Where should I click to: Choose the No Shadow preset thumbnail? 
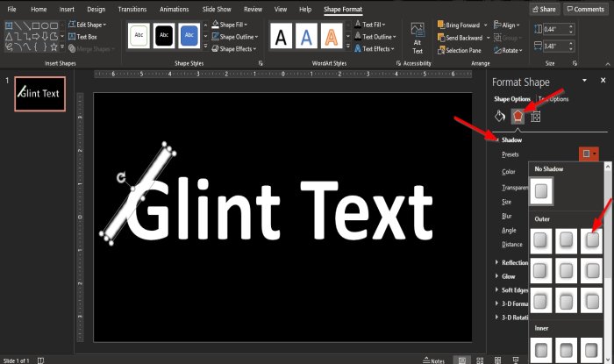click(x=543, y=191)
